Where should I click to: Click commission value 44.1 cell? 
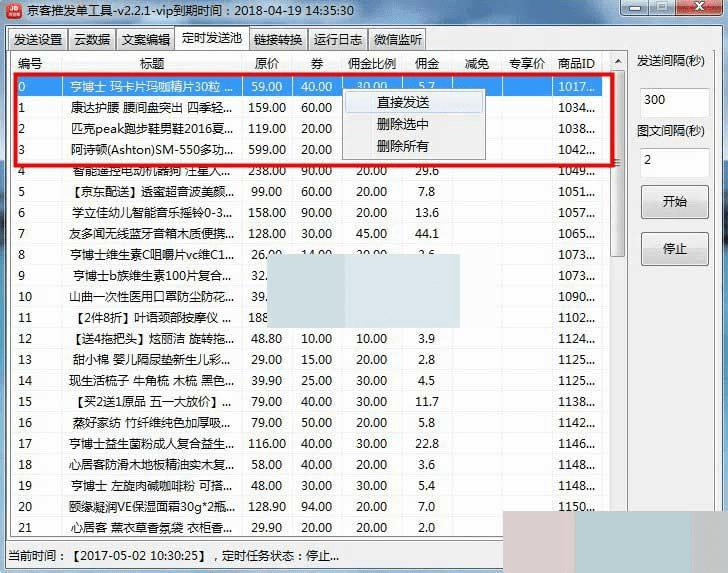(x=427, y=234)
